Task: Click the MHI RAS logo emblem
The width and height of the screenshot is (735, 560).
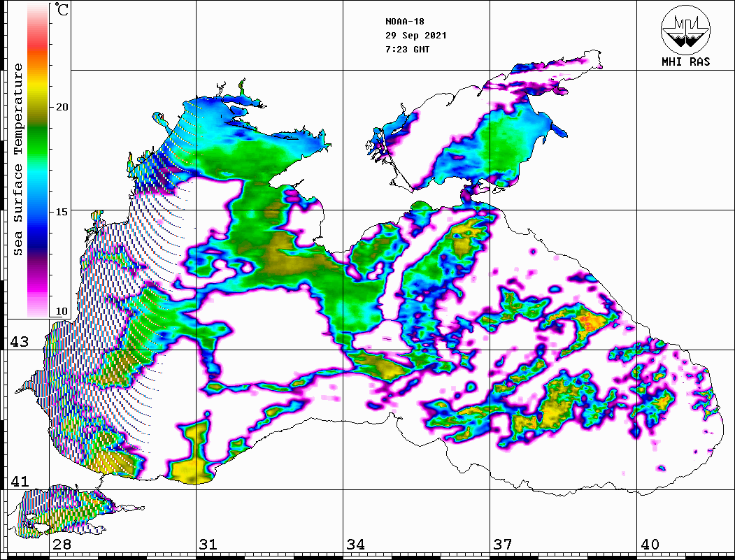Action: (686, 29)
